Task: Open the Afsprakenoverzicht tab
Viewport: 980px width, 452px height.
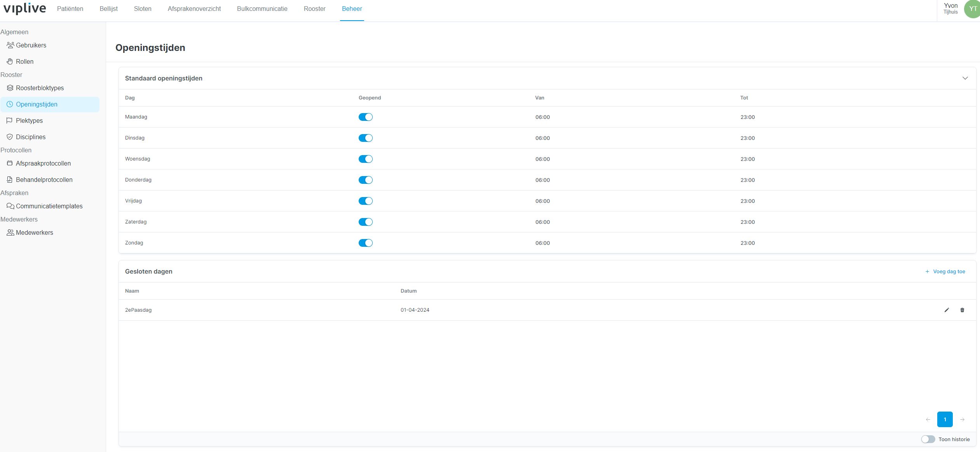Action: coord(194,9)
